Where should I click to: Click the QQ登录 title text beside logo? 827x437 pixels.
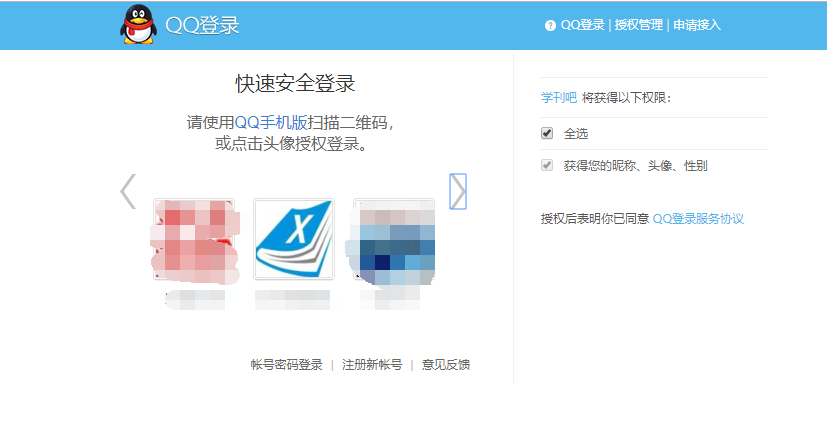(x=203, y=25)
